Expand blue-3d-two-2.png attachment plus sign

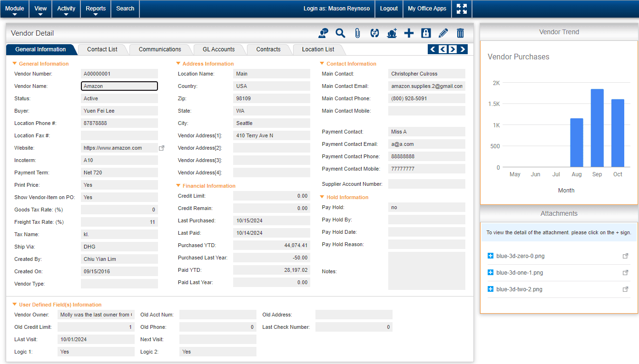pos(491,289)
